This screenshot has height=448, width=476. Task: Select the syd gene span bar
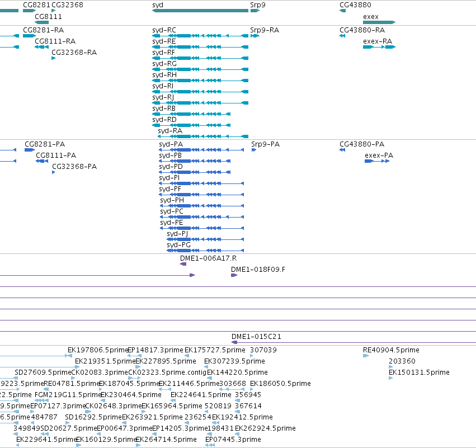coord(200,11)
